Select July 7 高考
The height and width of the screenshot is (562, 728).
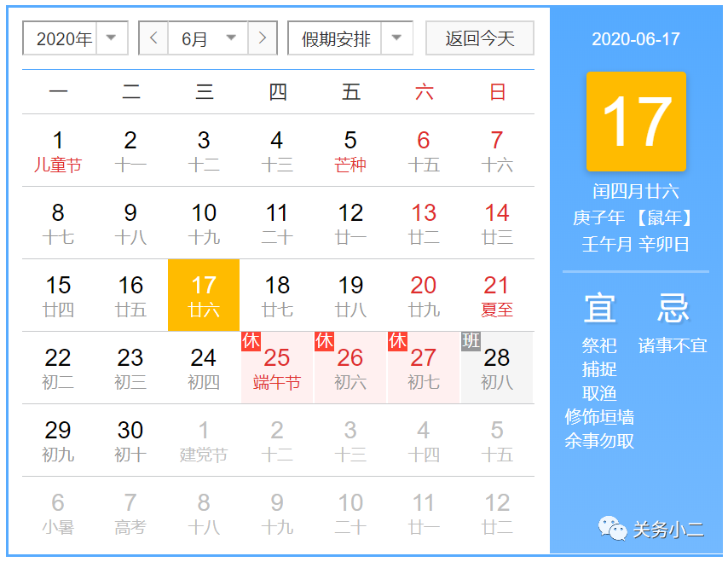131,513
